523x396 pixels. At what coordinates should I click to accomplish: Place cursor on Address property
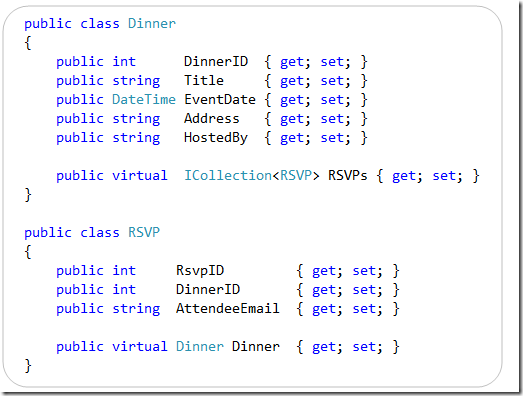coord(212,118)
